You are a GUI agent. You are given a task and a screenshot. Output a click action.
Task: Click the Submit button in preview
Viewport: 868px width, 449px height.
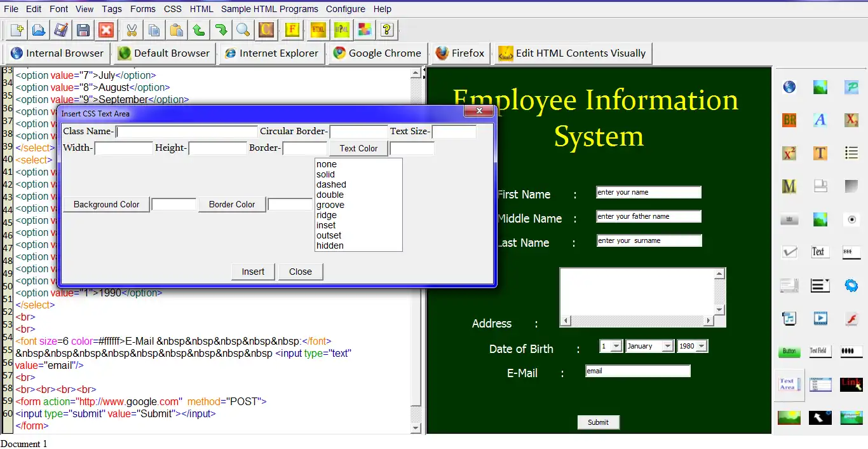598,422
